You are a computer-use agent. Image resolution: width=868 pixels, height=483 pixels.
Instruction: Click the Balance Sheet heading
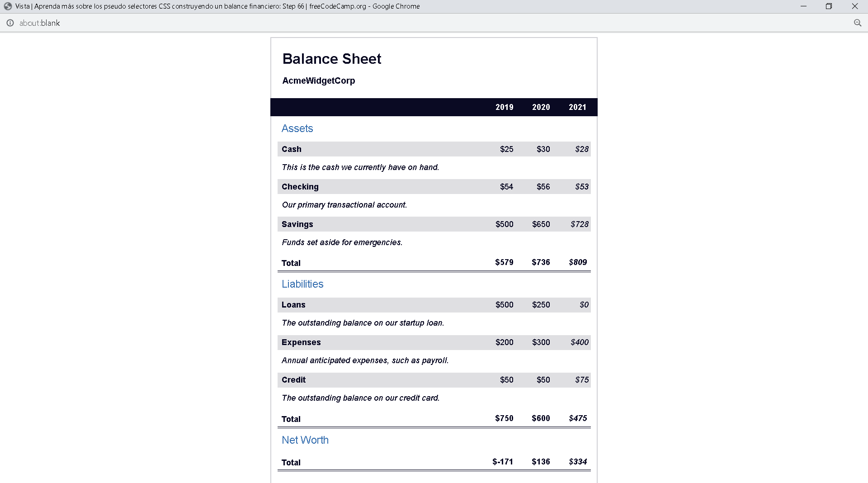click(331, 59)
